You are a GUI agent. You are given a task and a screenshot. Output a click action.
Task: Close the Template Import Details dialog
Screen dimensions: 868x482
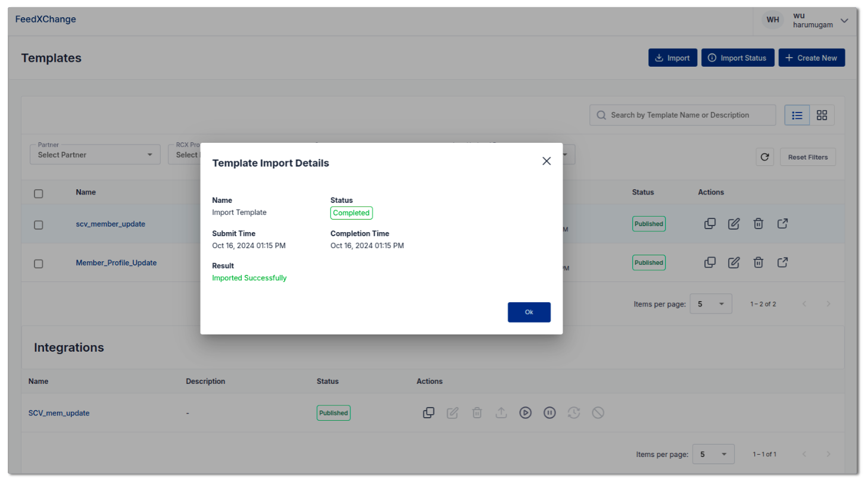click(547, 161)
